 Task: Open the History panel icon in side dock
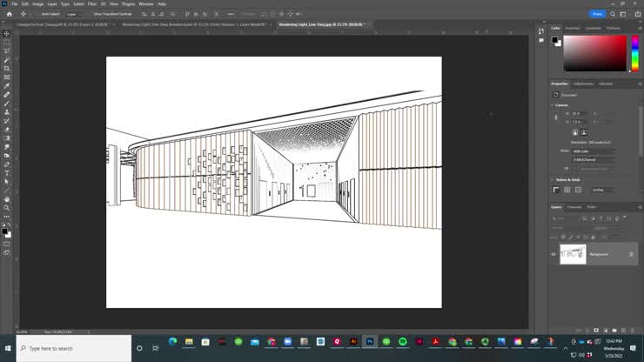541,31
